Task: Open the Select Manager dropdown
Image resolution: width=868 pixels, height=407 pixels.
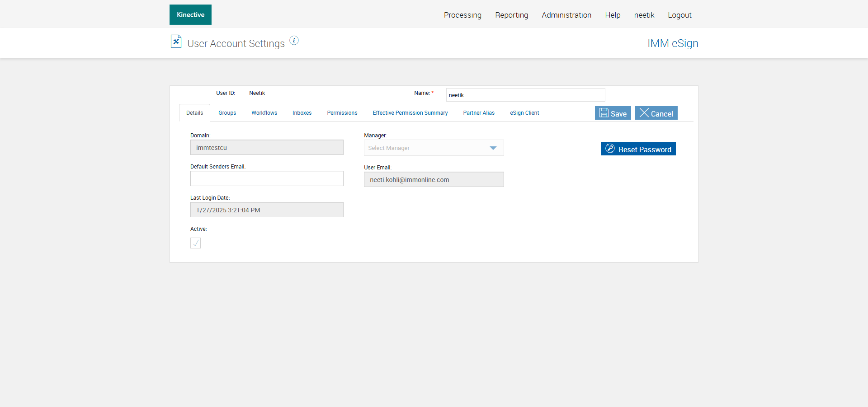Action: (x=434, y=148)
